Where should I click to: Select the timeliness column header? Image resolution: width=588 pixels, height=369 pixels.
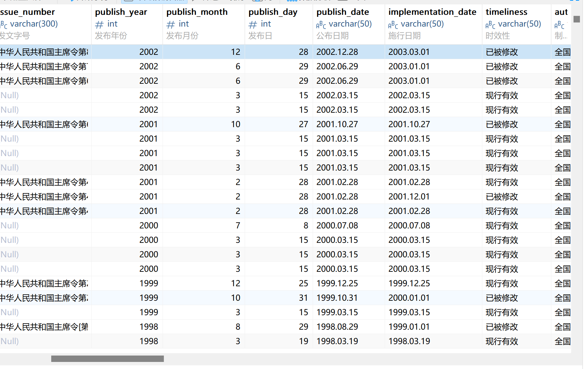[x=517, y=24]
